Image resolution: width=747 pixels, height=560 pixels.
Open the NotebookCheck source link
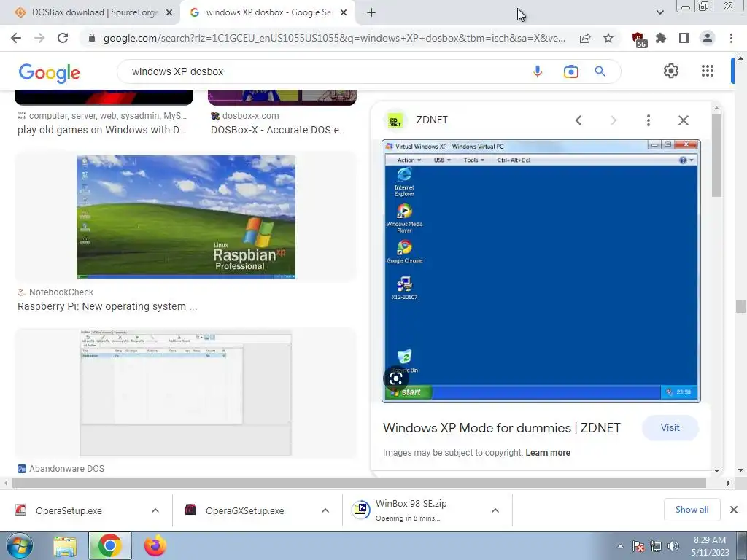point(61,292)
